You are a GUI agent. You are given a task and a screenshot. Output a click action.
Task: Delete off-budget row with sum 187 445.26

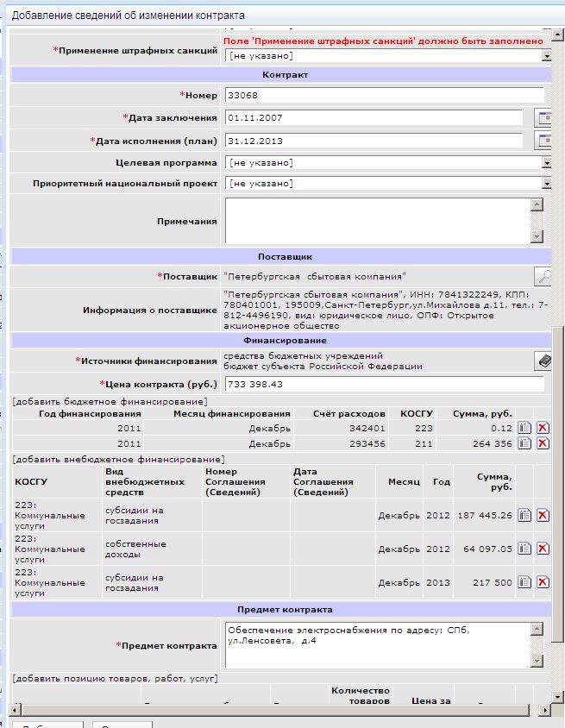(x=543, y=515)
